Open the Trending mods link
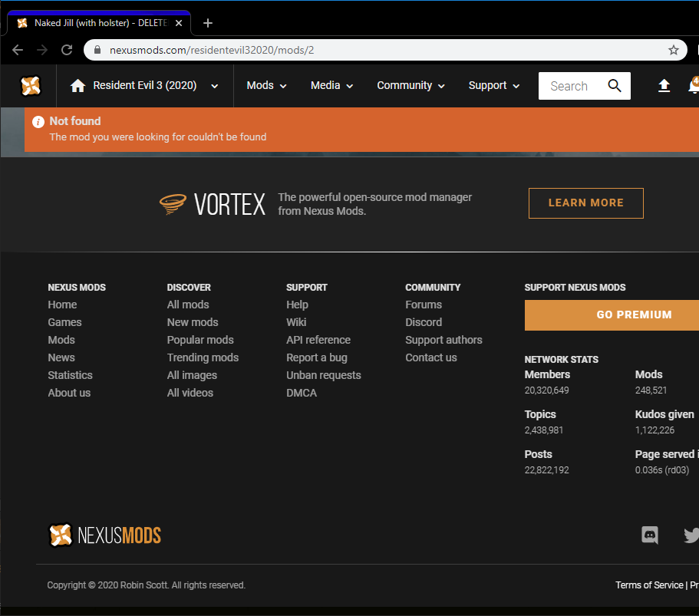This screenshot has width=699, height=616. (203, 357)
